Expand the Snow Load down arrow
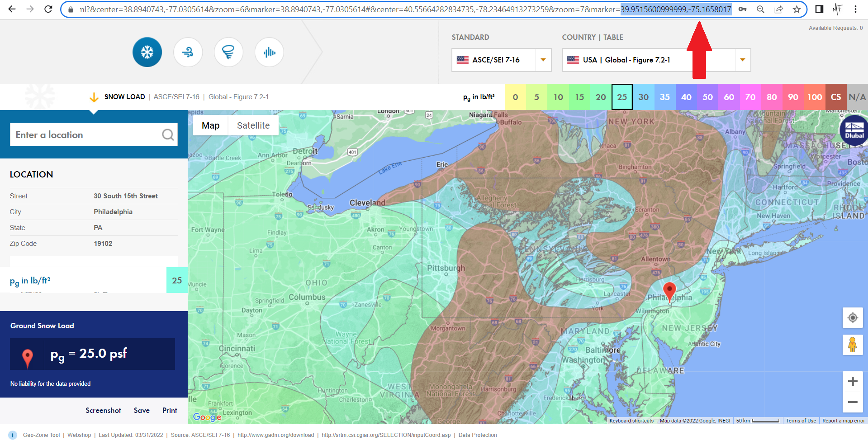Viewport: 868px width, 446px height. pos(94,97)
